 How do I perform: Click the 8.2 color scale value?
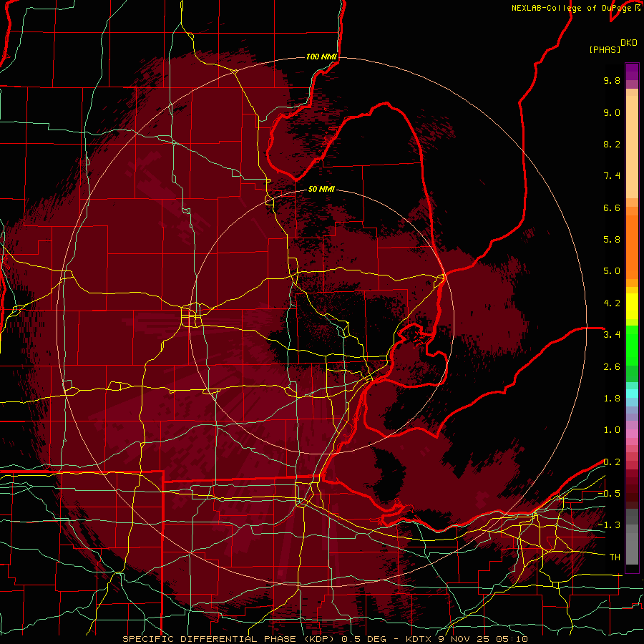coord(612,144)
